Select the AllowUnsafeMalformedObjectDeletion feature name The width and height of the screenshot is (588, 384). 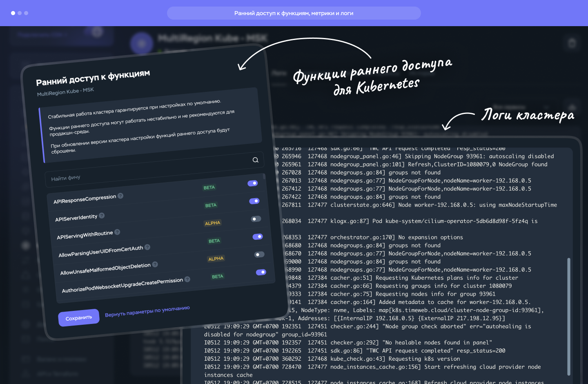click(x=105, y=269)
